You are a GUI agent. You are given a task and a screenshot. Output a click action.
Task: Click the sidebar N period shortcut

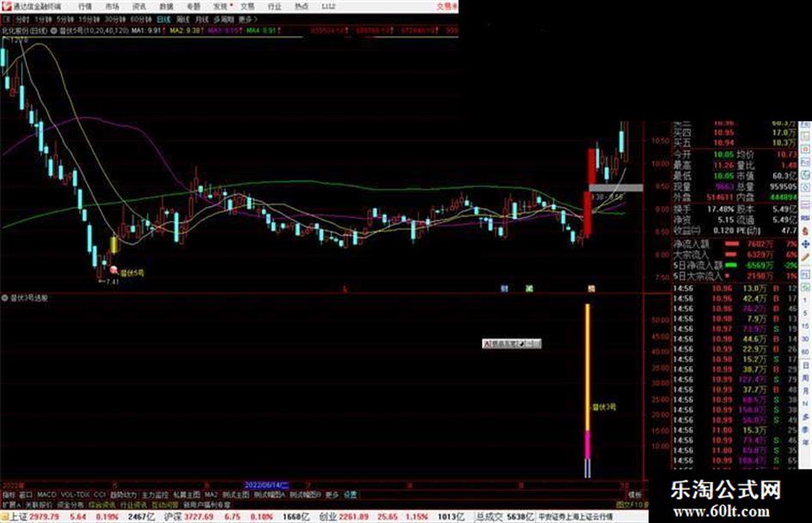[x=805, y=404]
